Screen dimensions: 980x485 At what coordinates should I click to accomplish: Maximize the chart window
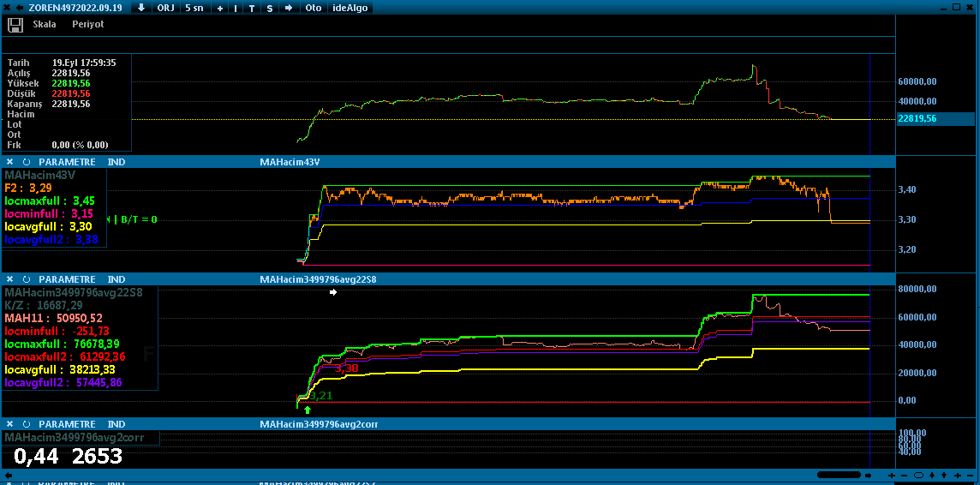[956, 6]
